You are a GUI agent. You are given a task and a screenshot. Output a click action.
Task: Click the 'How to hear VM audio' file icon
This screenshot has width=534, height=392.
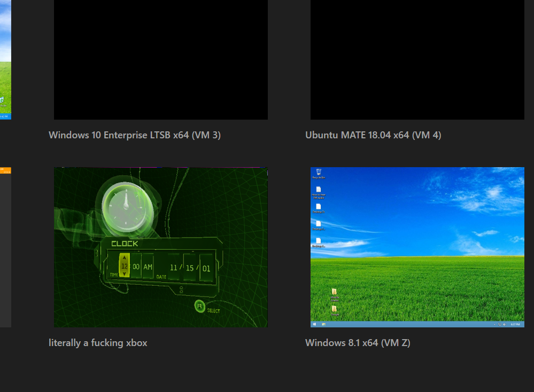[319, 190]
